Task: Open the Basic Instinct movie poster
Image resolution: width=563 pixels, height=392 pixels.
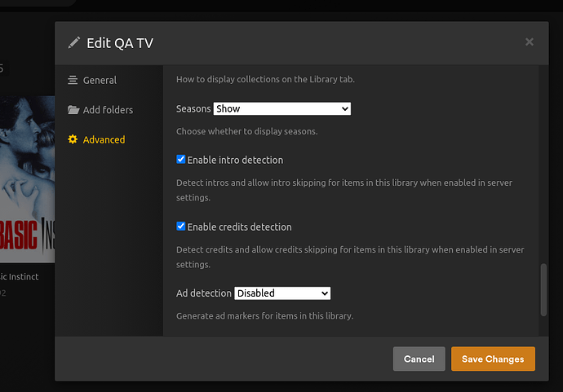Action: [27, 179]
